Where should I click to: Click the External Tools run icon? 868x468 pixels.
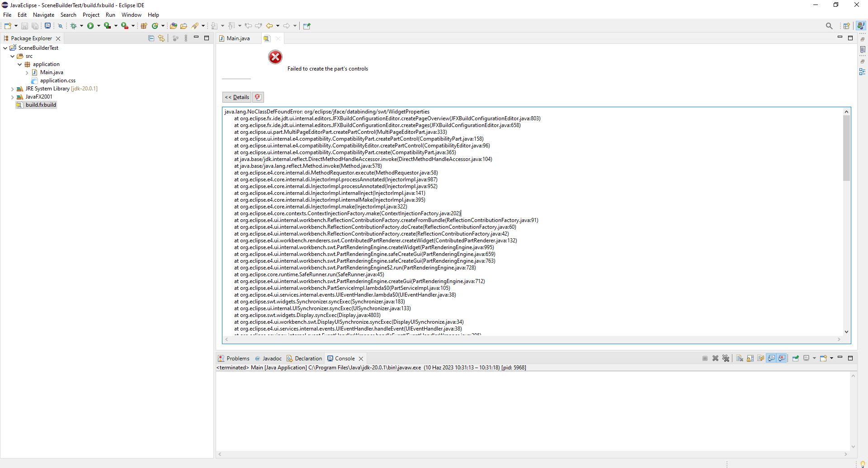click(x=124, y=26)
